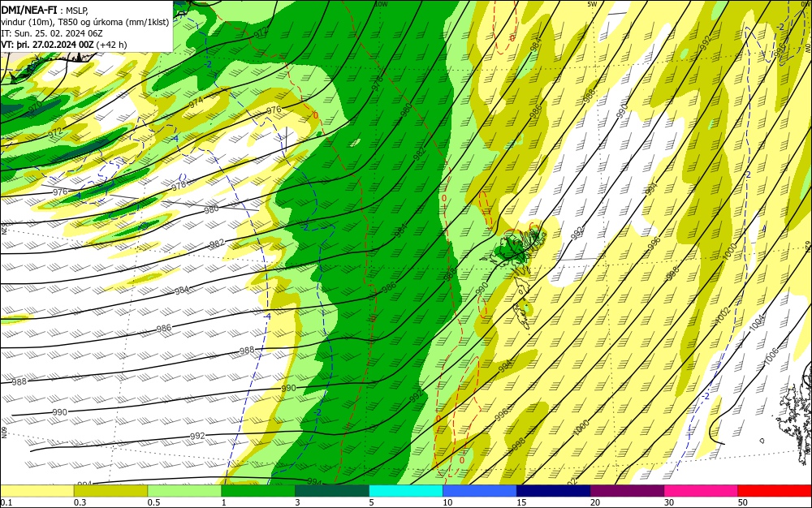Click the legend value '15'

click(x=521, y=502)
